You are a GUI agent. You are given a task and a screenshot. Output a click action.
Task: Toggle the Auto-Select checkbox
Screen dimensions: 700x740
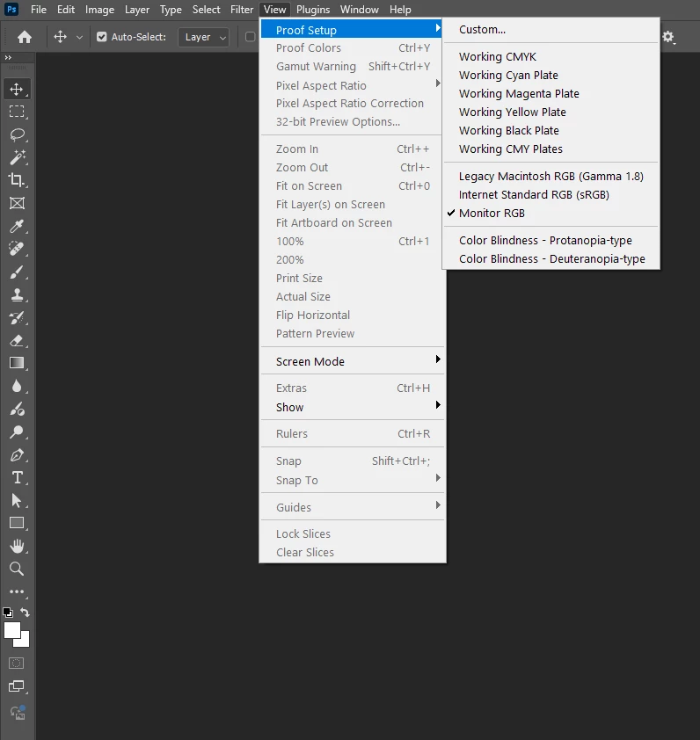[x=101, y=37]
